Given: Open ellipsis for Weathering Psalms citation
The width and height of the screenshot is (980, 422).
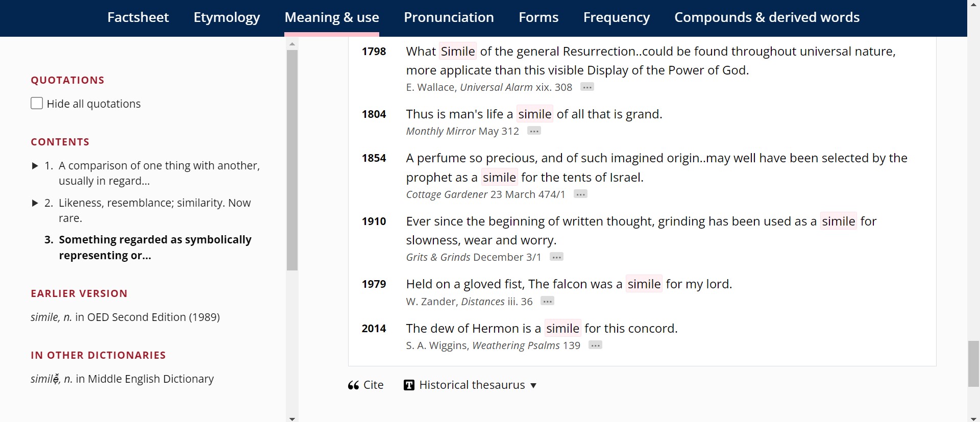Looking at the screenshot, I should [595, 345].
